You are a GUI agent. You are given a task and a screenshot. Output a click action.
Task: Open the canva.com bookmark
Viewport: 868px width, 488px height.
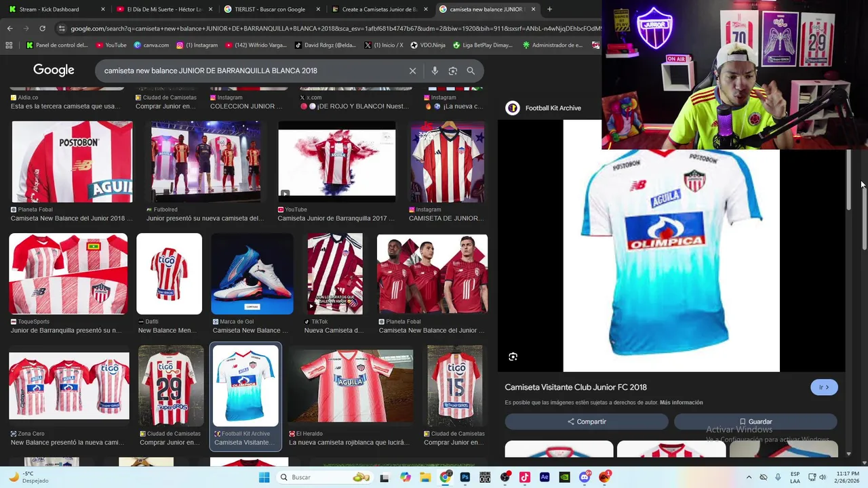coord(151,45)
